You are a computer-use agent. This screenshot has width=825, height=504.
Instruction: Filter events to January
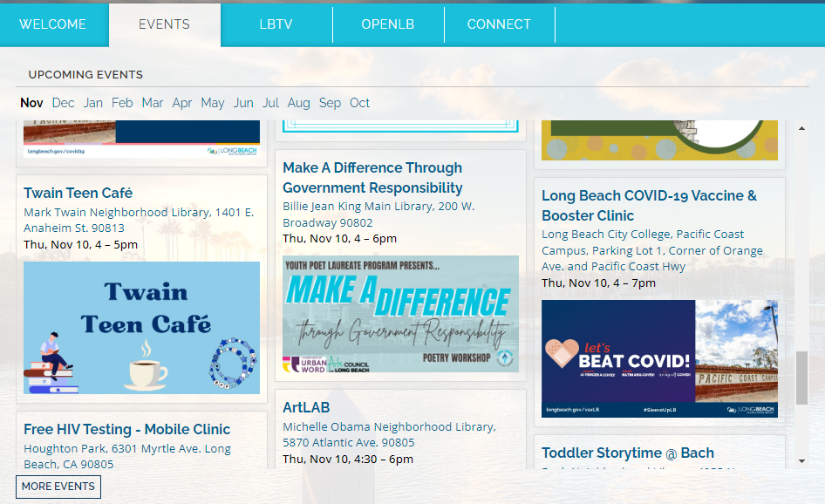93,103
